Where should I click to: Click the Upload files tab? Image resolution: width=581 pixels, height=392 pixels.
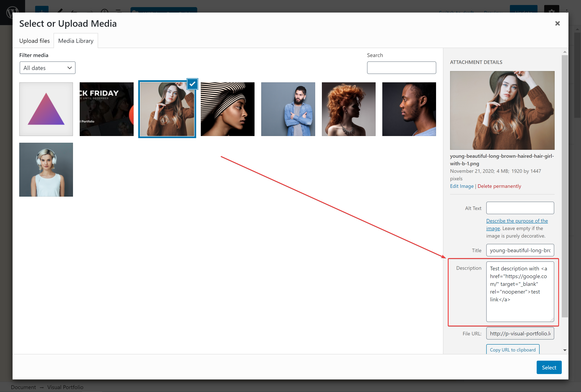point(34,40)
